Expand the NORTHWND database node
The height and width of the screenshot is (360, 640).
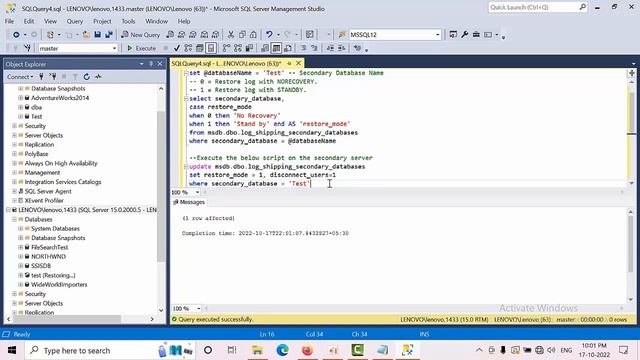point(20,256)
